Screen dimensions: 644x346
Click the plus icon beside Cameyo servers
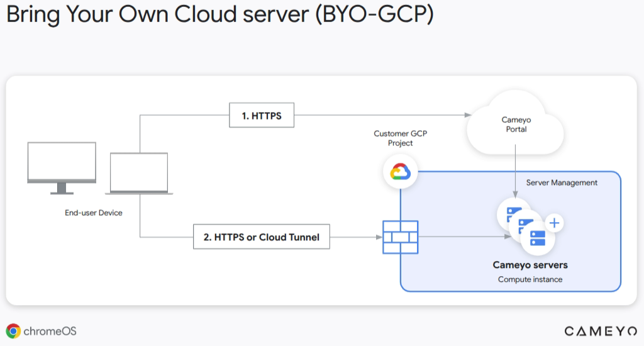555,223
